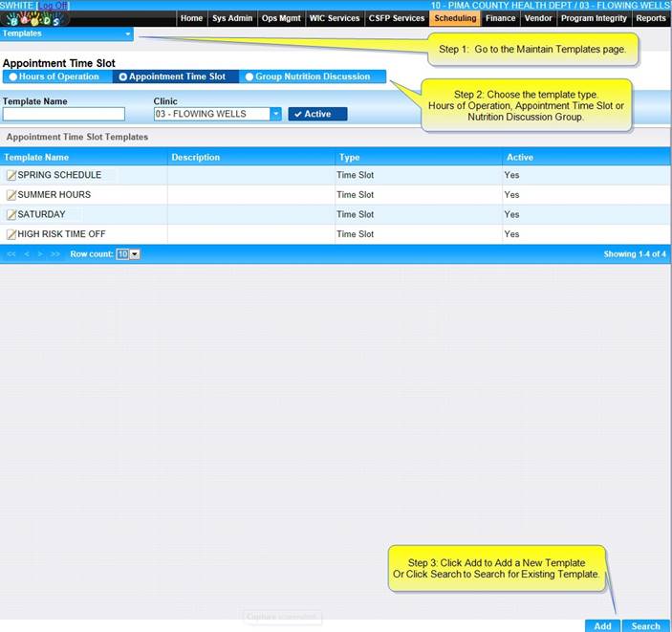Click edit icon beside SUMMER HOURS
Viewport: 672px width, 632px height.
[11, 195]
